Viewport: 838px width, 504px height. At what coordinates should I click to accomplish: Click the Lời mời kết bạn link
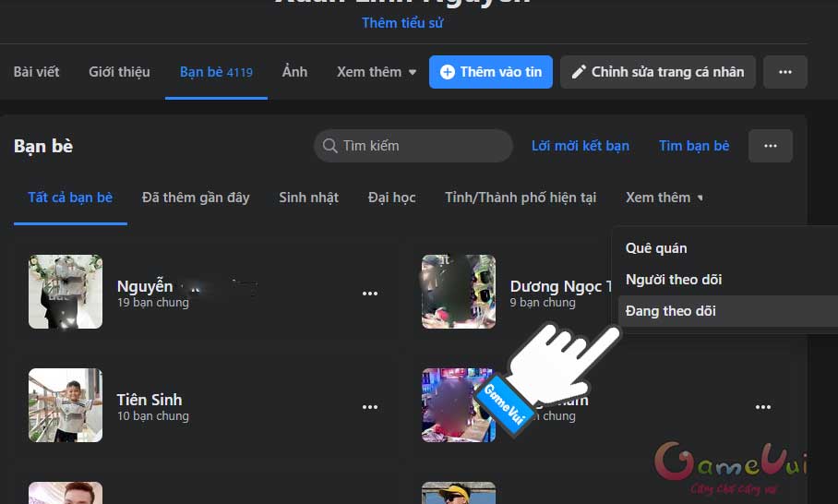pyautogui.click(x=580, y=146)
